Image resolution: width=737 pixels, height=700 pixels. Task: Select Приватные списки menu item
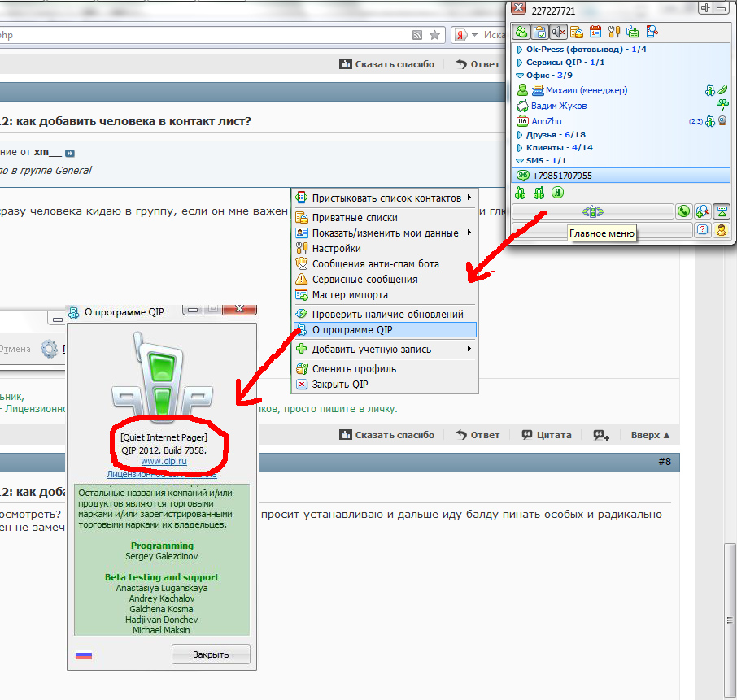tap(384, 218)
